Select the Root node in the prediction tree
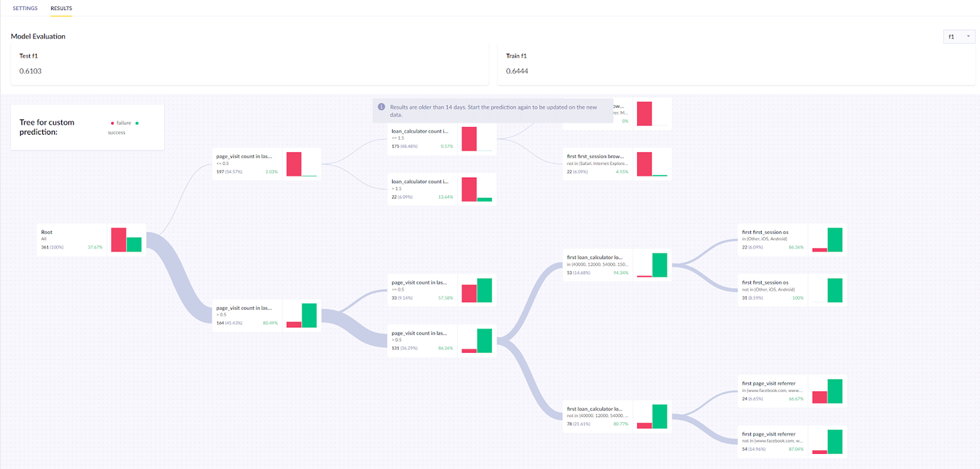Viewport: 980px width, 469px height. click(x=72, y=239)
